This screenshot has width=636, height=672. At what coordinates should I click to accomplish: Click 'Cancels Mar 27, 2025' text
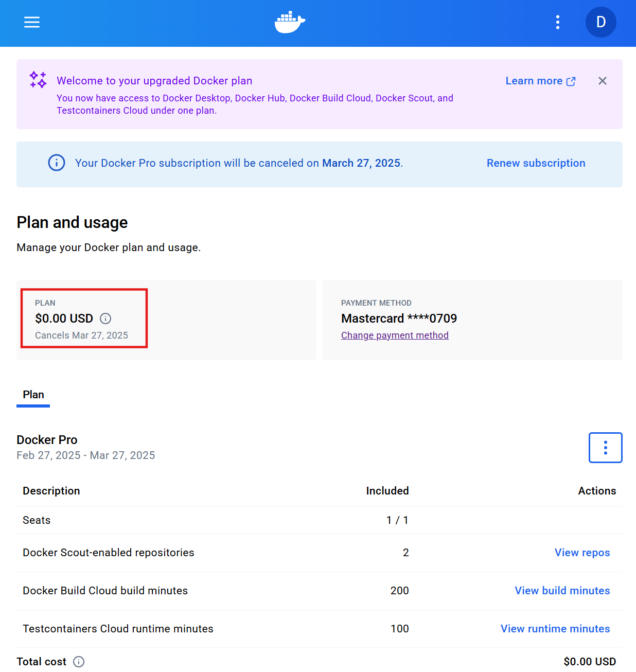[x=81, y=335]
